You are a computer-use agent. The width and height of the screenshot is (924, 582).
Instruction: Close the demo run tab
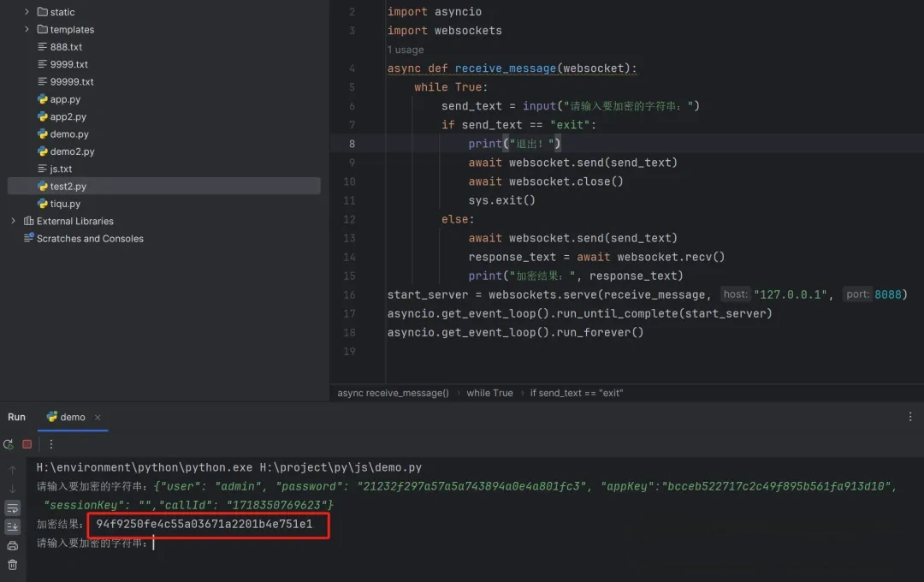click(98, 417)
